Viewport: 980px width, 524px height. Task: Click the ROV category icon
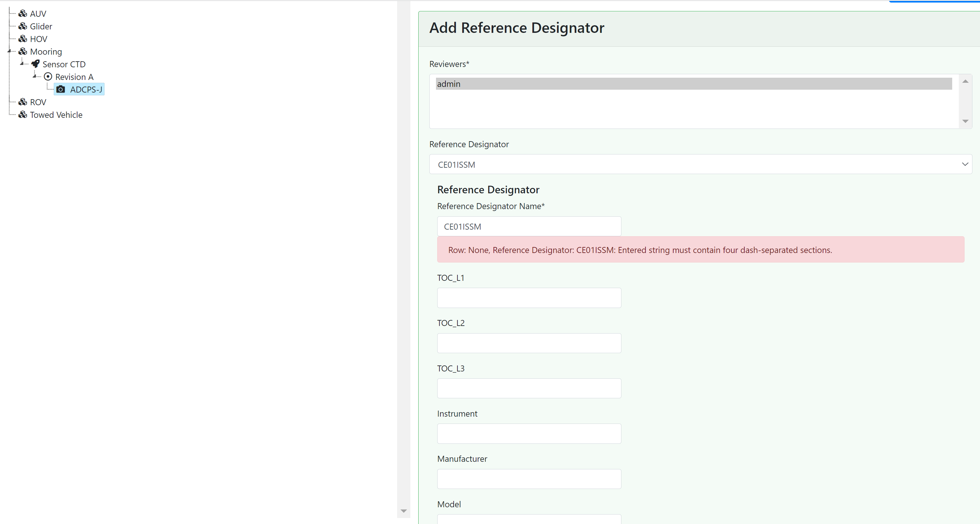tap(22, 102)
